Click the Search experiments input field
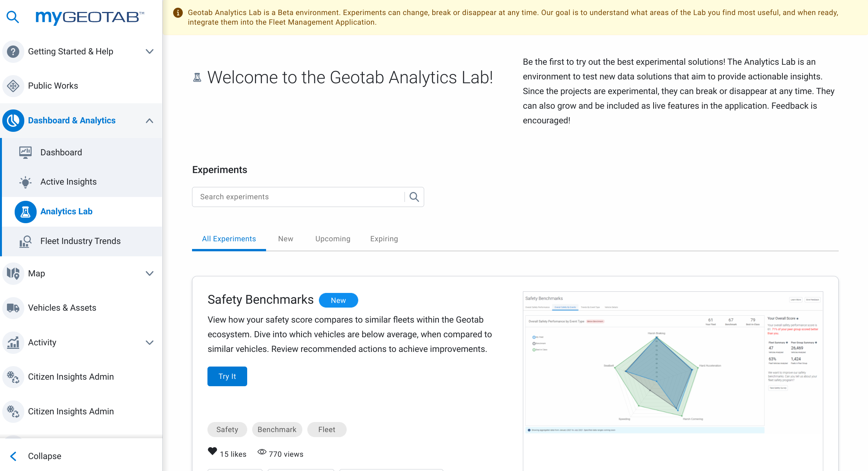This screenshot has height=471, width=868. point(299,197)
